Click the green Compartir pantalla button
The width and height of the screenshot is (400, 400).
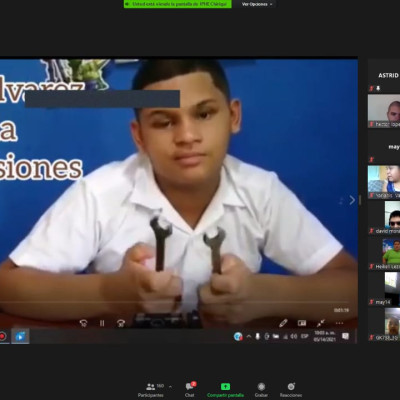(225, 390)
